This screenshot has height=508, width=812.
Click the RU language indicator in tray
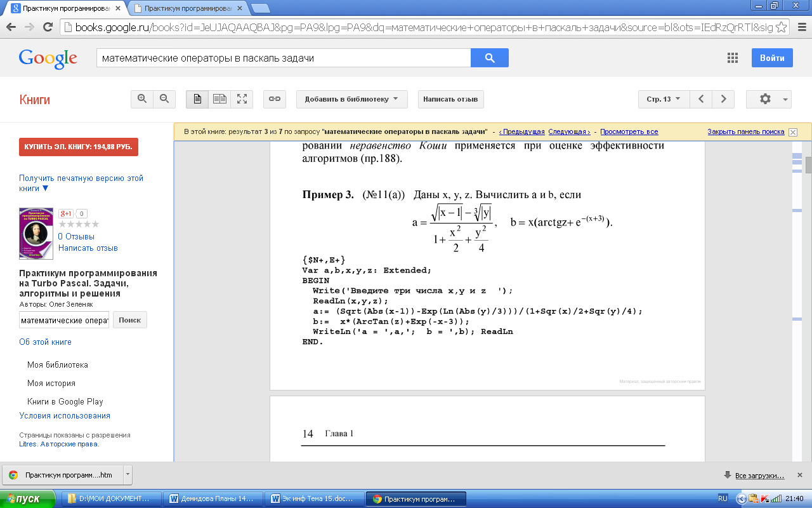[x=723, y=498]
